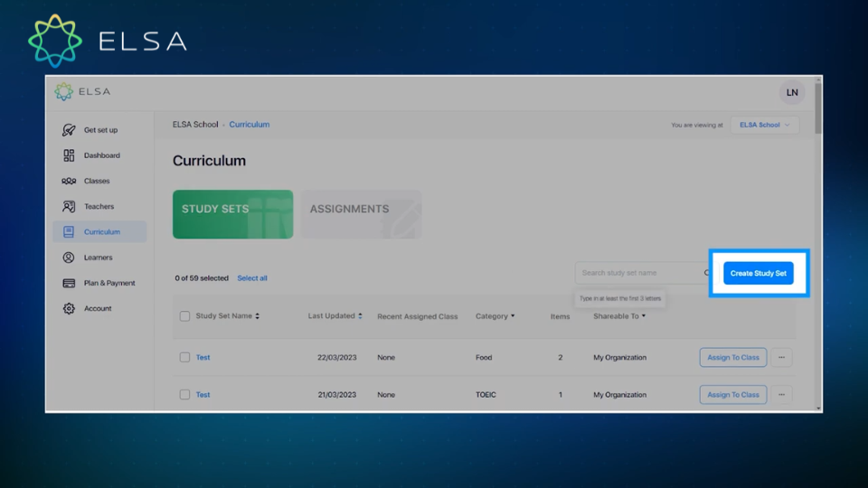Click the Teachers person icon
Image resolution: width=868 pixels, height=488 pixels.
click(x=69, y=206)
